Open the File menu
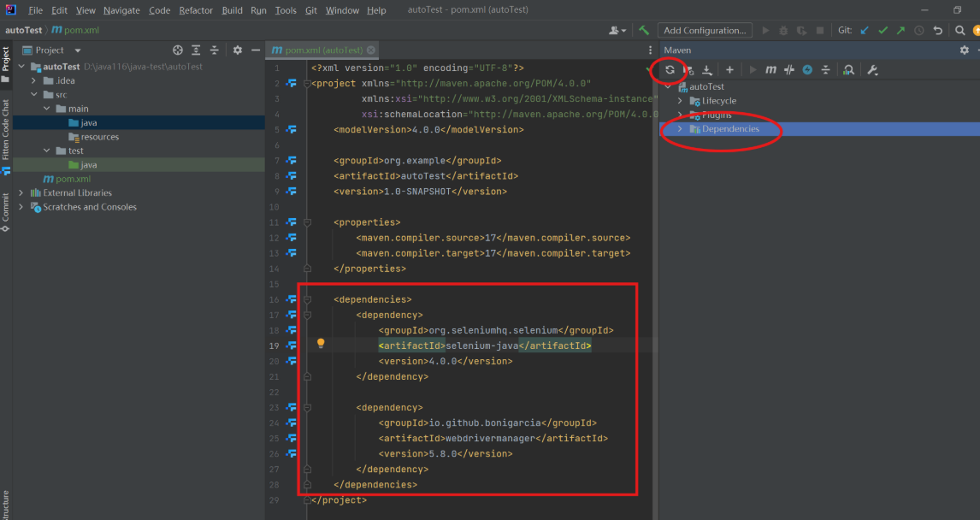The image size is (980, 520). (x=36, y=10)
